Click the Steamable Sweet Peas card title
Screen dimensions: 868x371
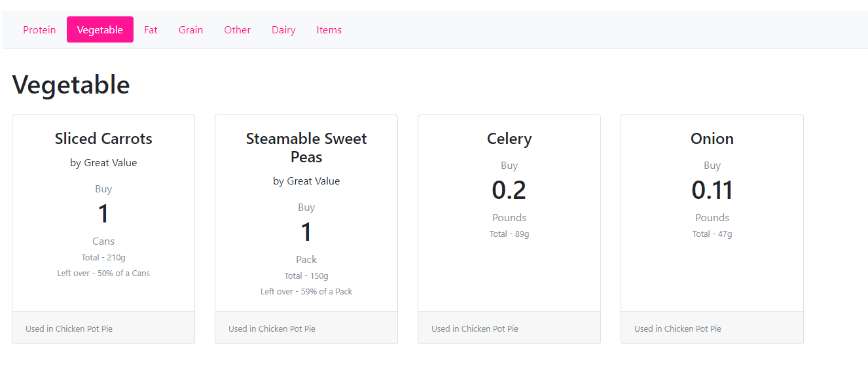tap(306, 147)
